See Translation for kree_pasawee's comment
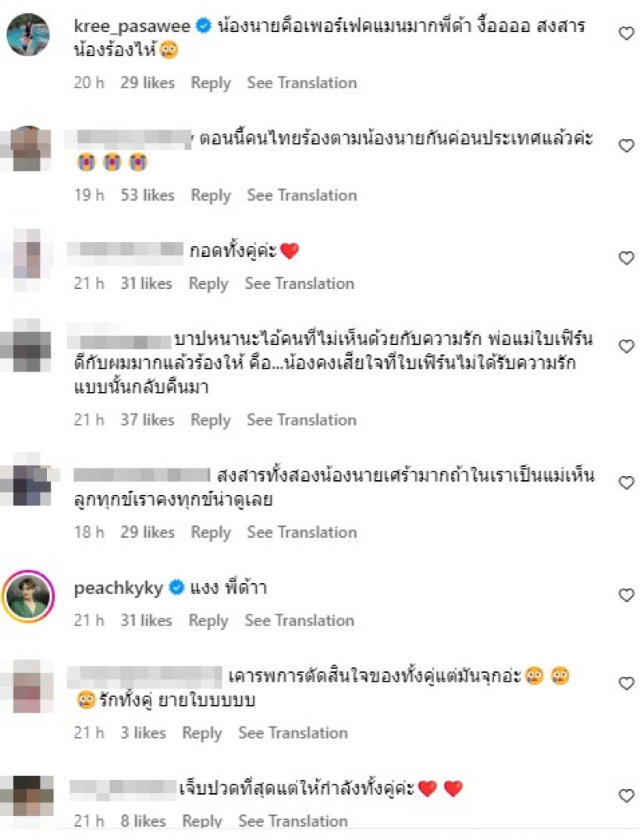 click(301, 83)
